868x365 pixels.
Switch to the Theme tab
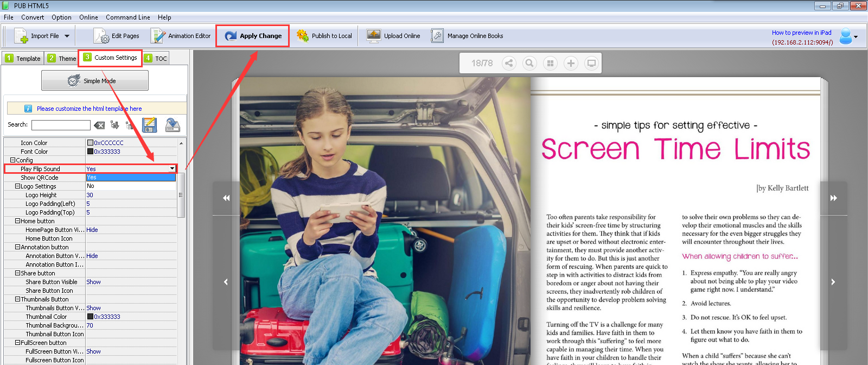coord(62,58)
